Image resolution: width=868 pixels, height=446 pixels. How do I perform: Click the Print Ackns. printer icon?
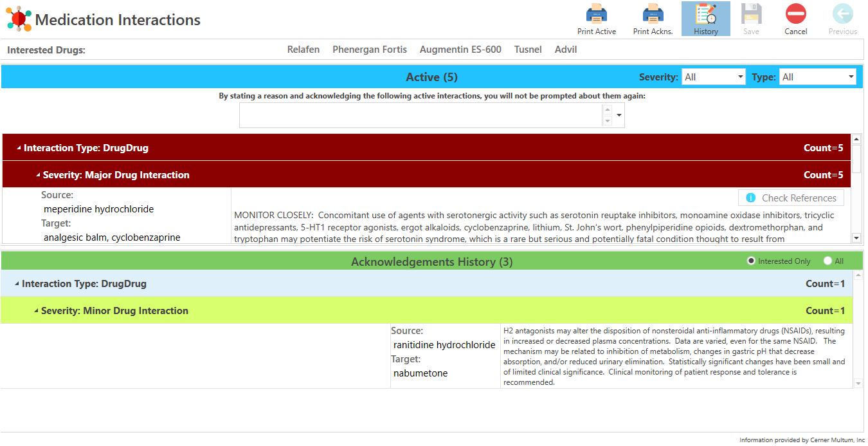pos(653,14)
